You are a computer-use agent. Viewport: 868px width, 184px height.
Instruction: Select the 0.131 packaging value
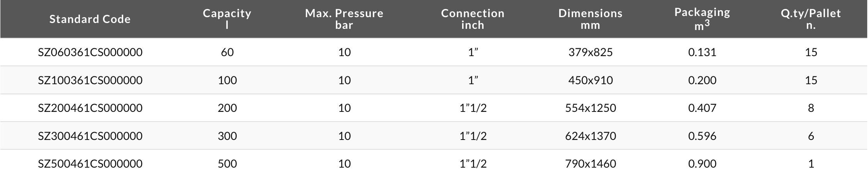702,52
